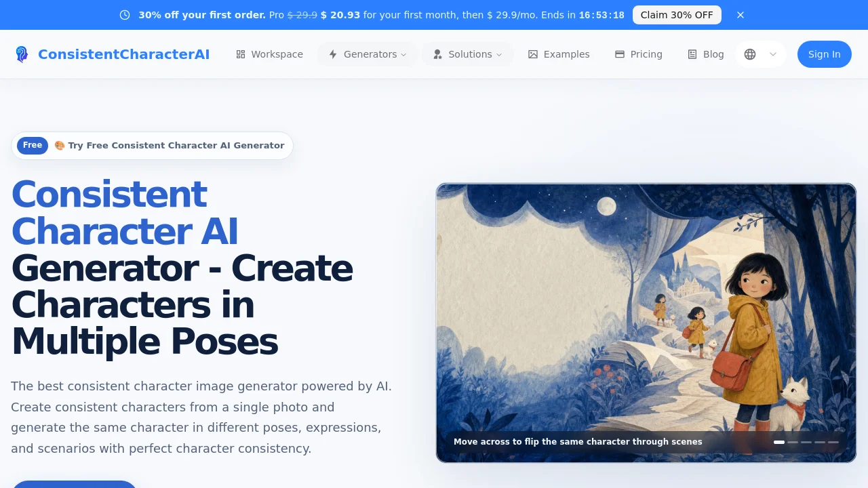This screenshot has width=868, height=488.
Task: Open Pricing via its card icon
Action: (x=620, y=54)
